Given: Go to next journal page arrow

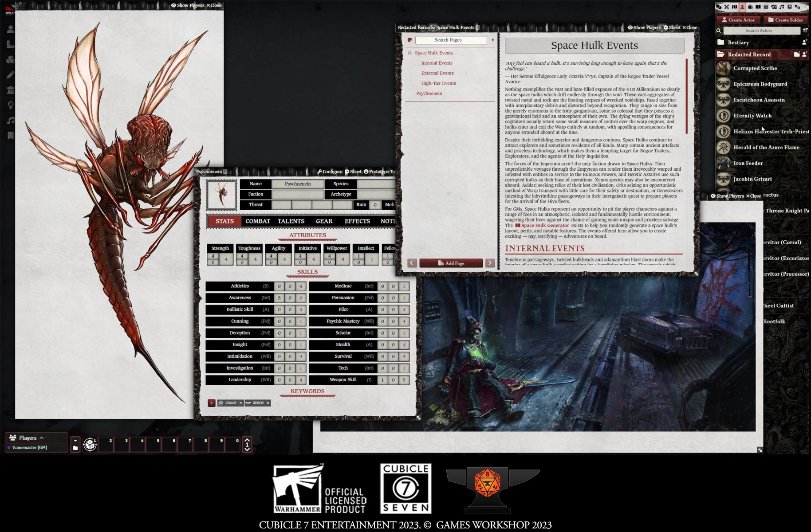Looking at the screenshot, I should [490, 263].
